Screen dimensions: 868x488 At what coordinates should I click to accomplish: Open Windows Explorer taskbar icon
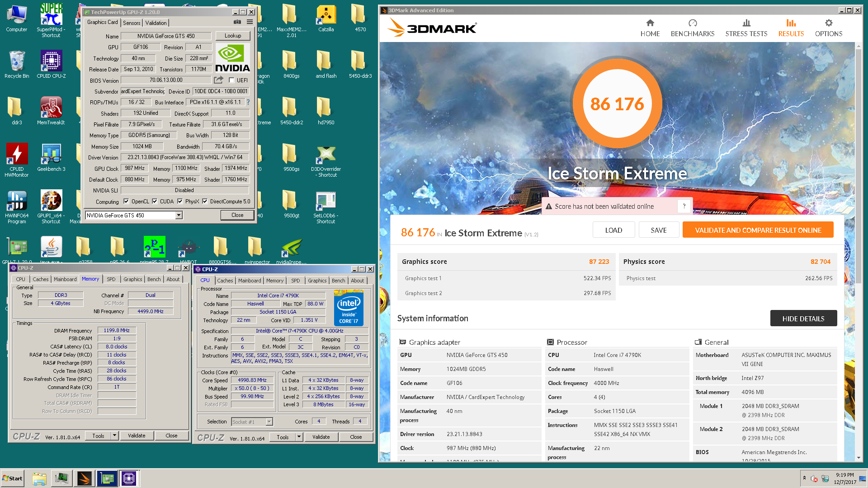pos(39,478)
